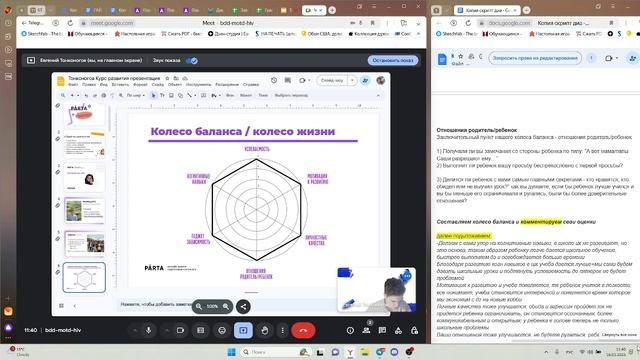Screen dimensions: 640x360
Task: Click the Background button in Slides toolbar
Action: [230, 95]
